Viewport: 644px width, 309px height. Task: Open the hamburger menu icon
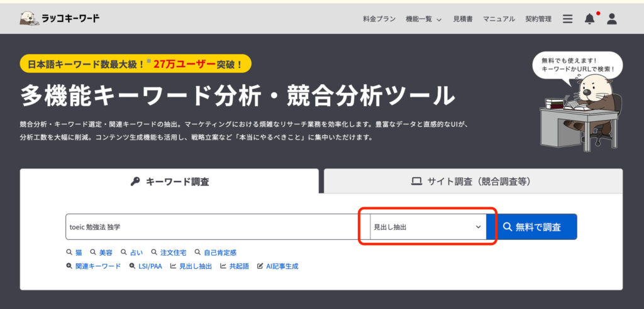568,19
